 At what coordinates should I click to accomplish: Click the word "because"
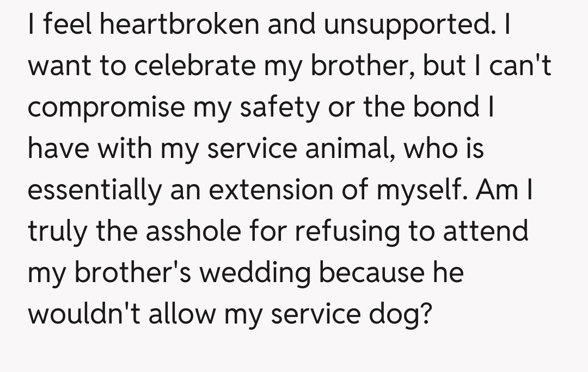(x=367, y=272)
